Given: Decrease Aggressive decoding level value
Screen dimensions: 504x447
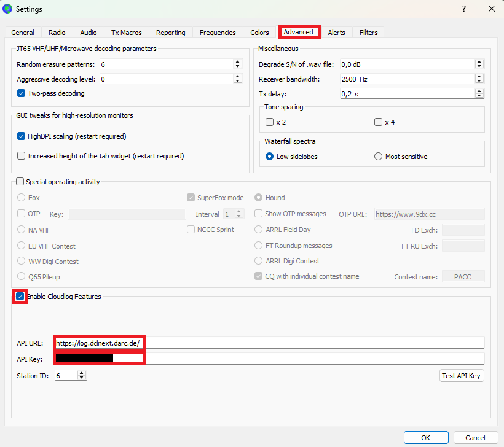Looking at the screenshot, I should (237, 81).
